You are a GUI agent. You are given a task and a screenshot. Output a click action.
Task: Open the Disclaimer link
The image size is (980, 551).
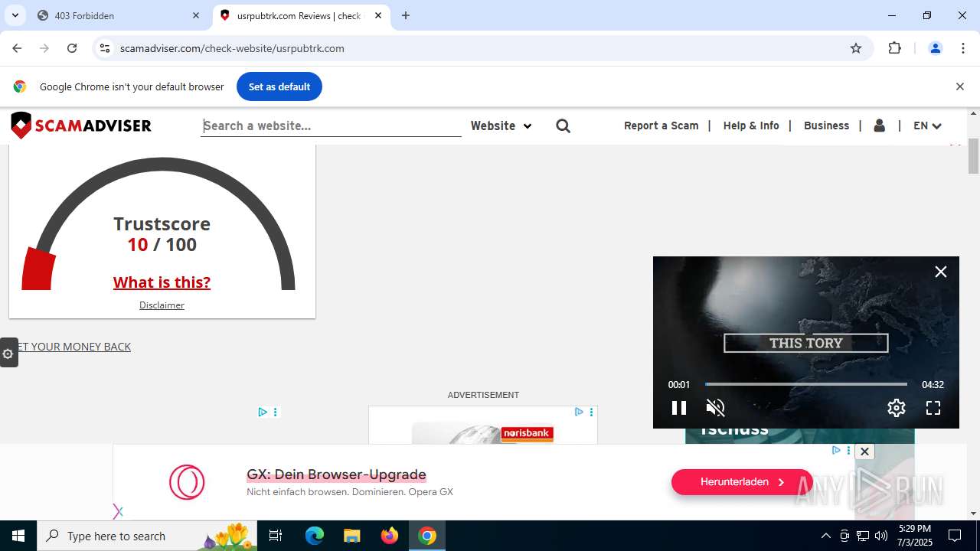(x=162, y=305)
